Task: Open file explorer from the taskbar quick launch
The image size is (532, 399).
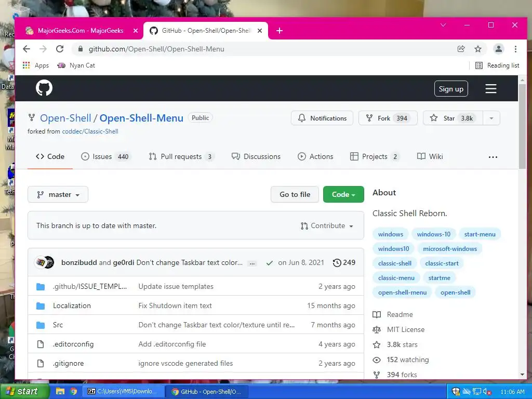Action: click(x=60, y=391)
